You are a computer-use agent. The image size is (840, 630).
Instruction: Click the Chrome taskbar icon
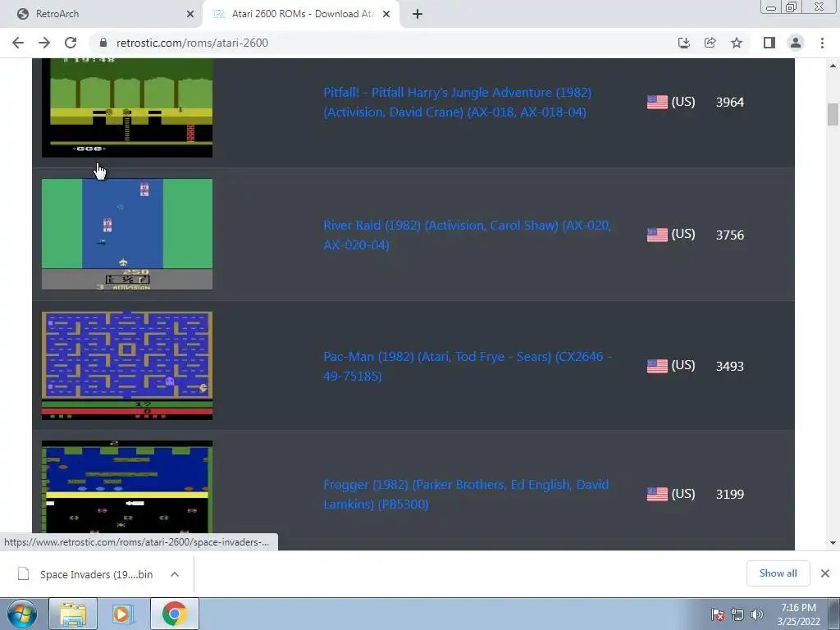click(175, 614)
